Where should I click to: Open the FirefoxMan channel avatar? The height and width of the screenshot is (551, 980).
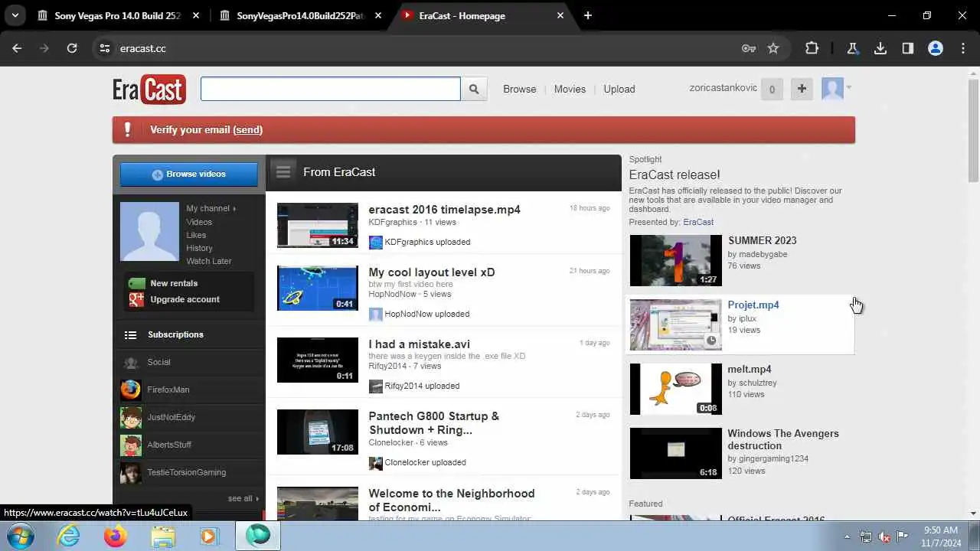pos(131,390)
